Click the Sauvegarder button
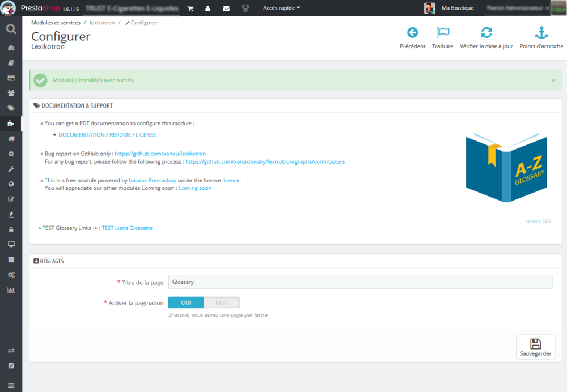This screenshot has height=392, width=567. tap(535, 347)
